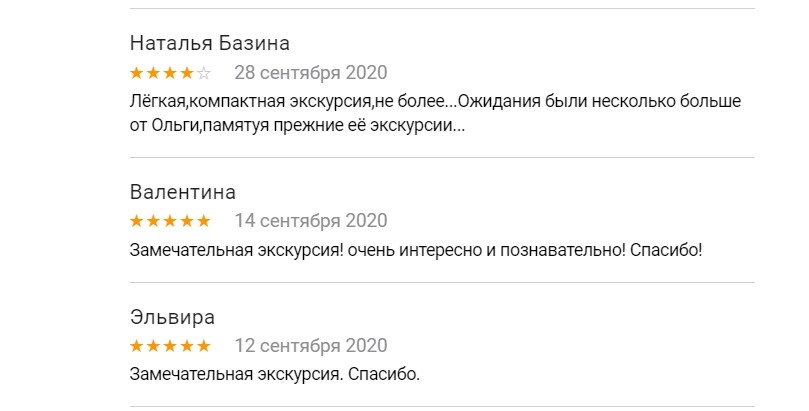Click the fifth star in Эльвира's rating

click(x=204, y=346)
